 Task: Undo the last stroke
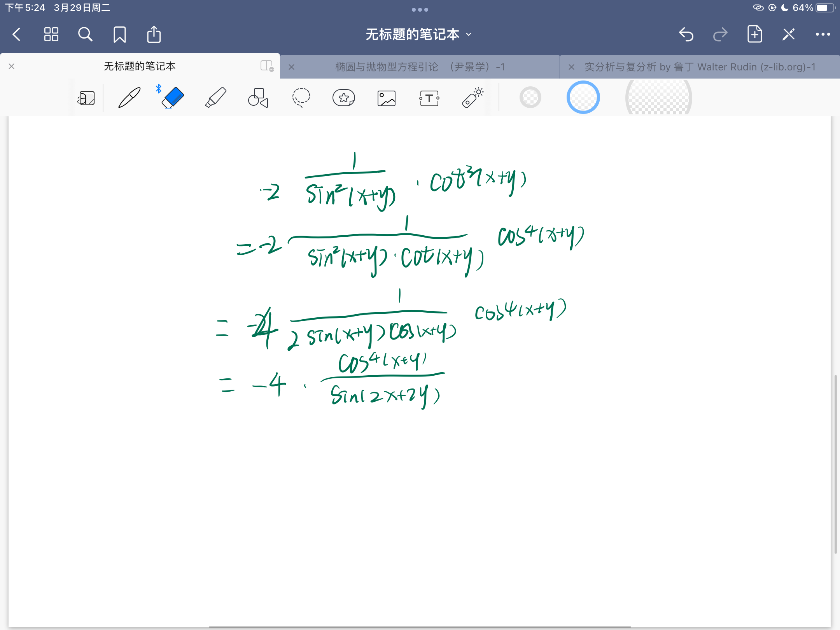pyautogui.click(x=686, y=35)
